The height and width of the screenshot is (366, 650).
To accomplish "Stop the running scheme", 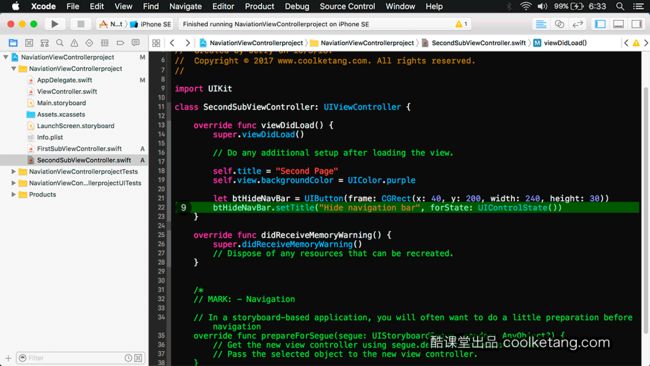I will tap(80, 24).
